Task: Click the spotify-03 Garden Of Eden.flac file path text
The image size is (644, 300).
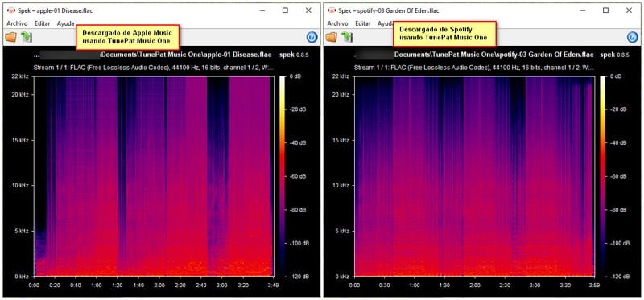Action: point(474,54)
